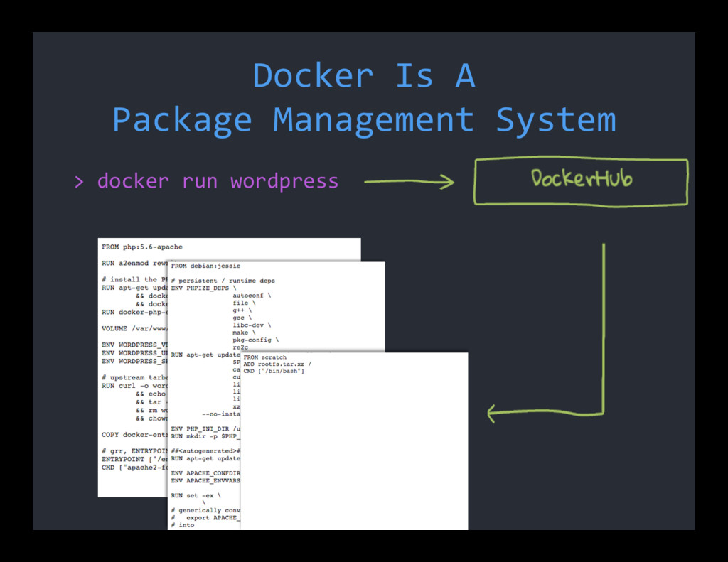Click the 'FROM scratch' line
The image size is (728, 562).
click(x=265, y=357)
